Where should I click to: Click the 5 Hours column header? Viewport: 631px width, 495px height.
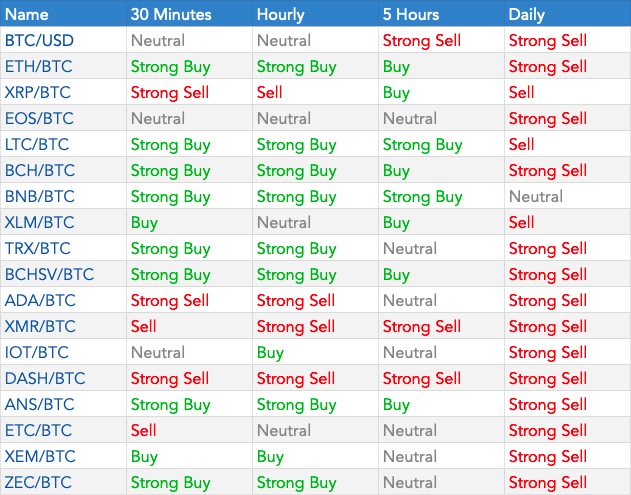click(x=411, y=15)
